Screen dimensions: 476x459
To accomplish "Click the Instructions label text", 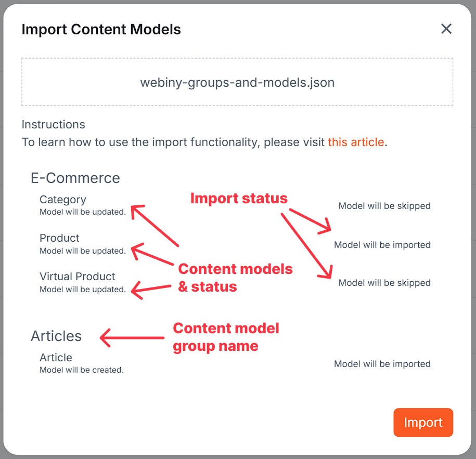I will coord(53,124).
